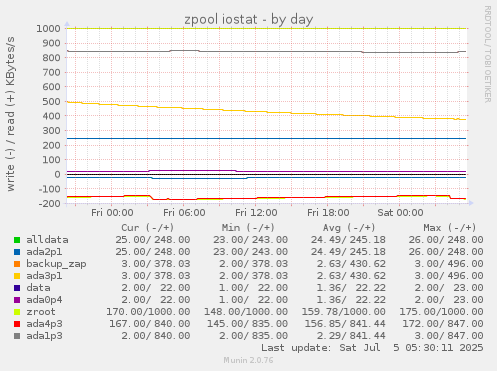This screenshot has width=497, height=371.
Task: Click the gray ada1p3 legend color swatch
Action: tap(17, 336)
